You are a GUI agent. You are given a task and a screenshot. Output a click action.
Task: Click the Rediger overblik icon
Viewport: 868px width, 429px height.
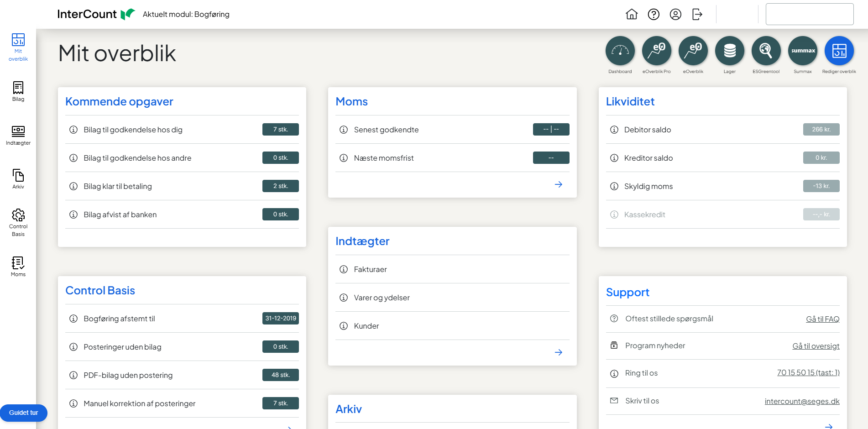[839, 51]
